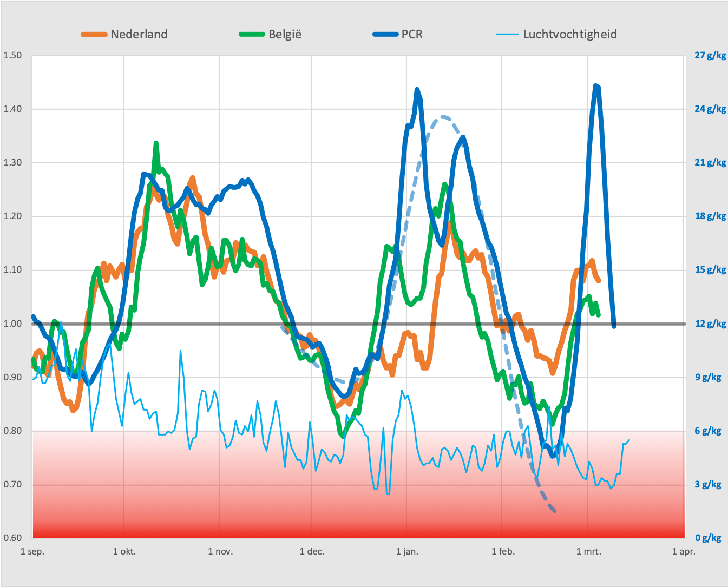Click the 0.60 left axis label
The image size is (728, 587).
(x=12, y=538)
